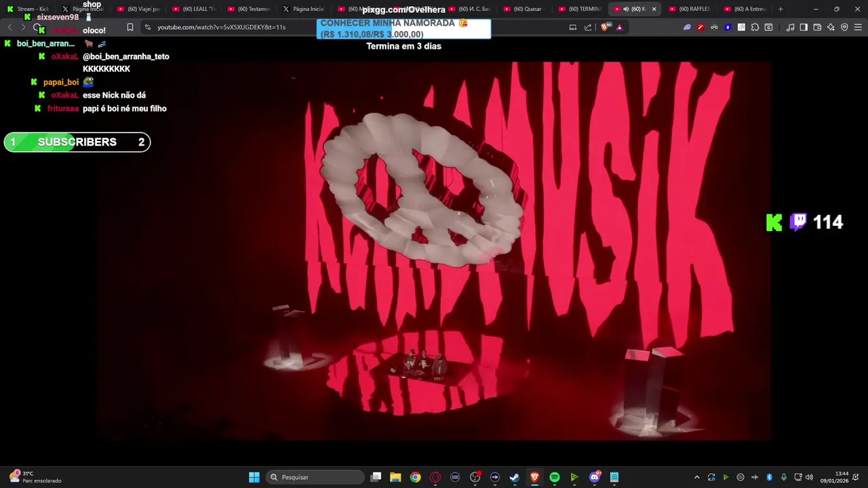
Task: Click the Brave browser taskbar icon
Action: click(x=534, y=477)
